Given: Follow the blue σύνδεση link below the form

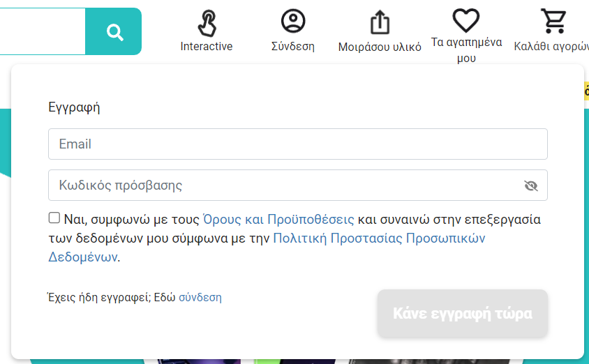Looking at the screenshot, I should click(200, 297).
